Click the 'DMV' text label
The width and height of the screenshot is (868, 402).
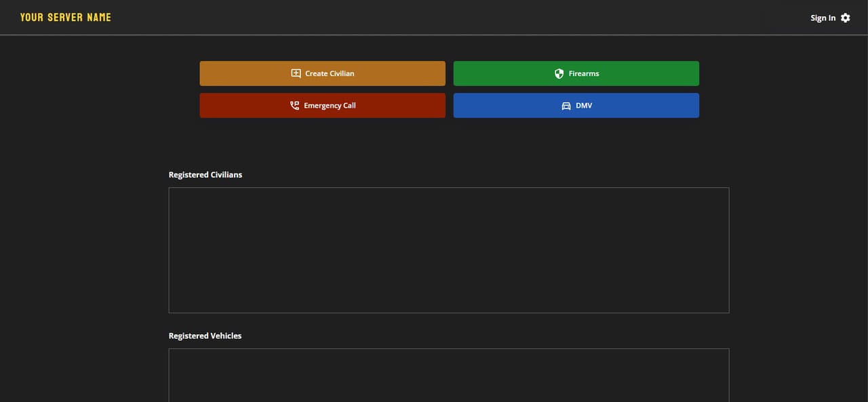pos(584,105)
